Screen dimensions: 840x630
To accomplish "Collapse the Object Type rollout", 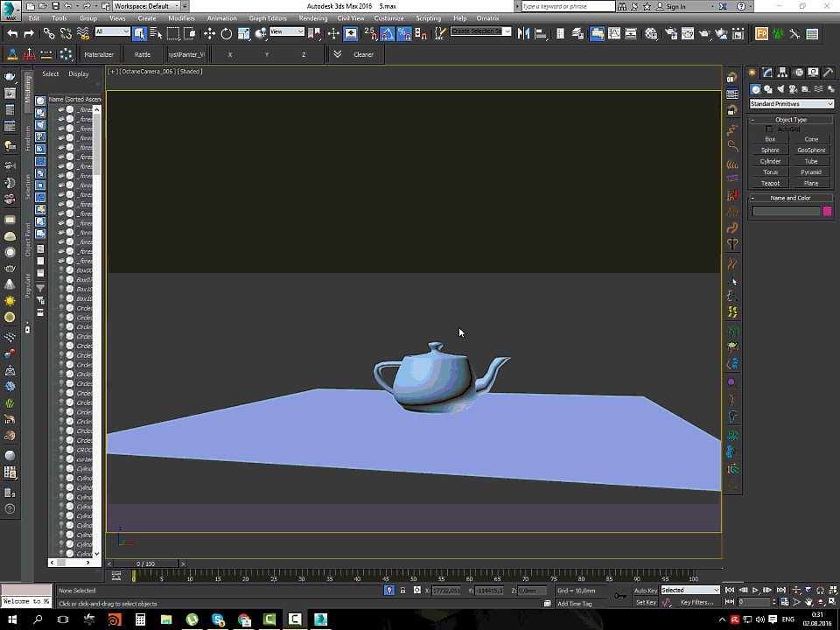I will 791,119.
